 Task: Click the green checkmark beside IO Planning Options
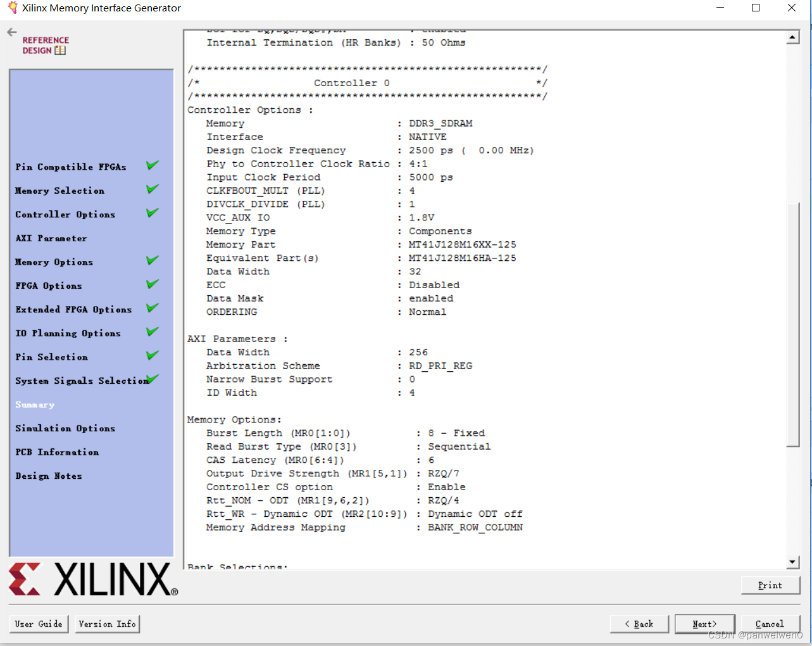pyautogui.click(x=153, y=331)
